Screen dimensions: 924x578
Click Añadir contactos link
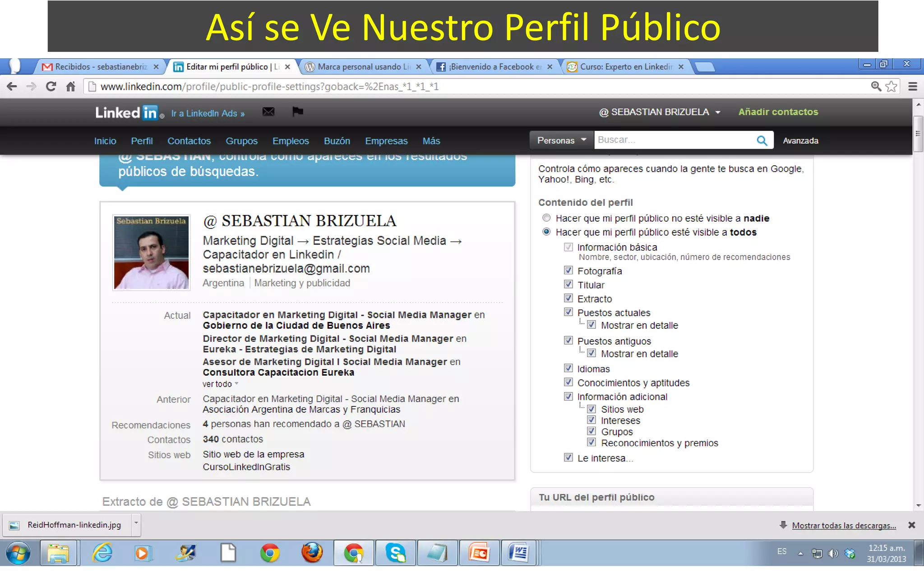click(778, 112)
